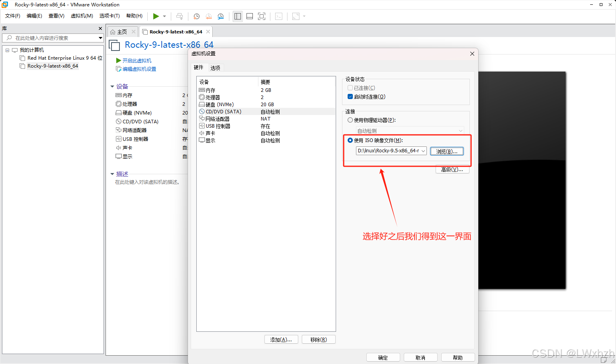This screenshot has width=616, height=364.
Task: Open the VM menu 虚拟机(M)
Action: 82,16
